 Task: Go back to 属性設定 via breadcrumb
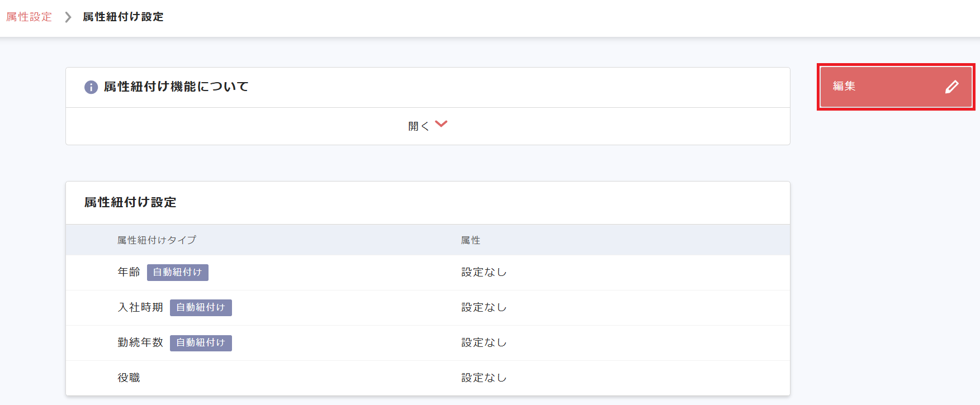click(29, 17)
